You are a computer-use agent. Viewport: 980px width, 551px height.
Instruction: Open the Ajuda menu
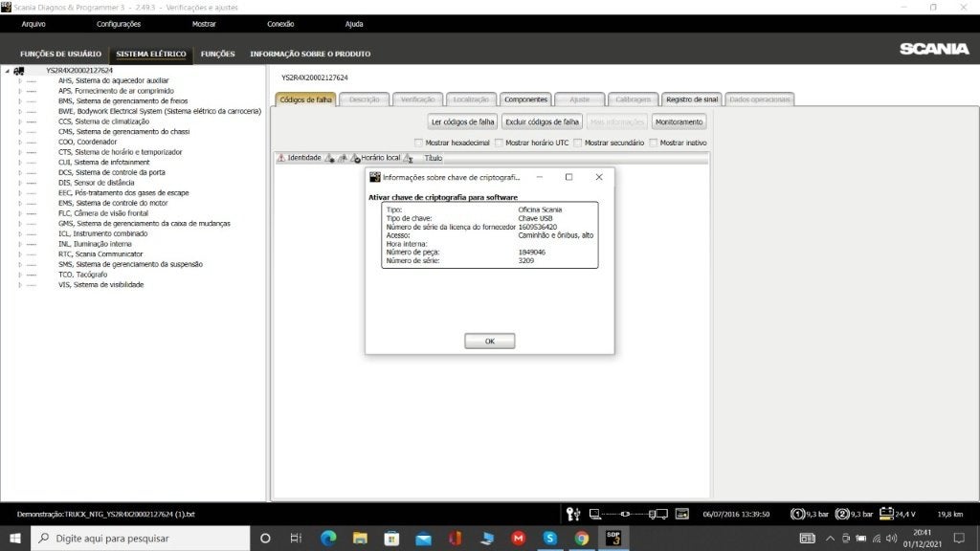tap(354, 24)
